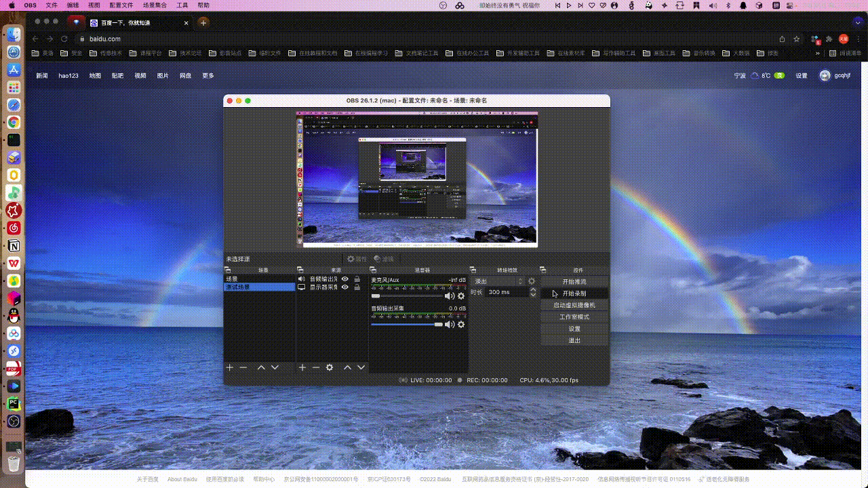Bookmark this page using the star icon
The height and width of the screenshot is (488, 868).
(797, 39)
